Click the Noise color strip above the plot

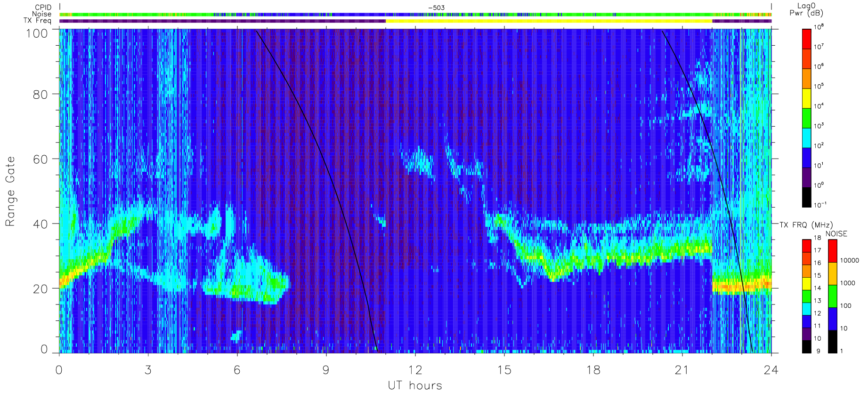click(415, 15)
